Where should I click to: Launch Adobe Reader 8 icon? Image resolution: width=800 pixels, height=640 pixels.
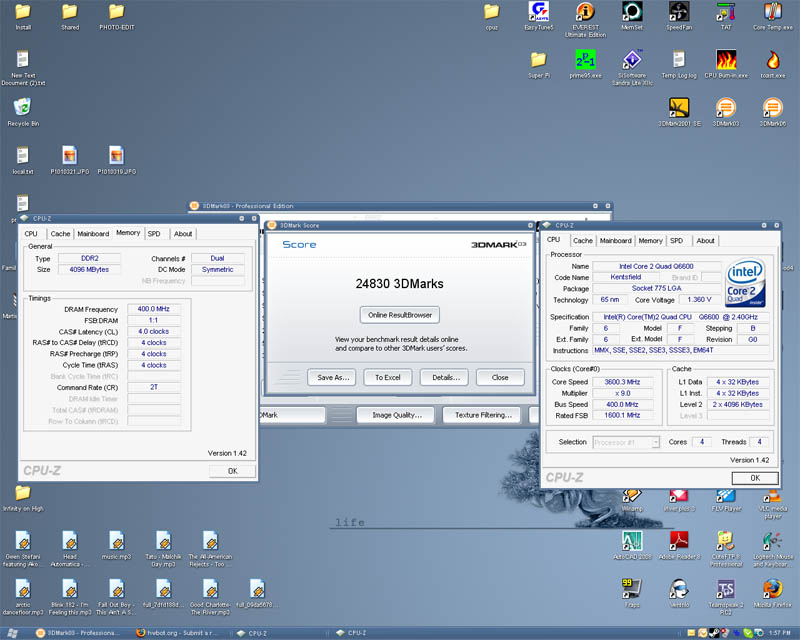tap(679, 545)
